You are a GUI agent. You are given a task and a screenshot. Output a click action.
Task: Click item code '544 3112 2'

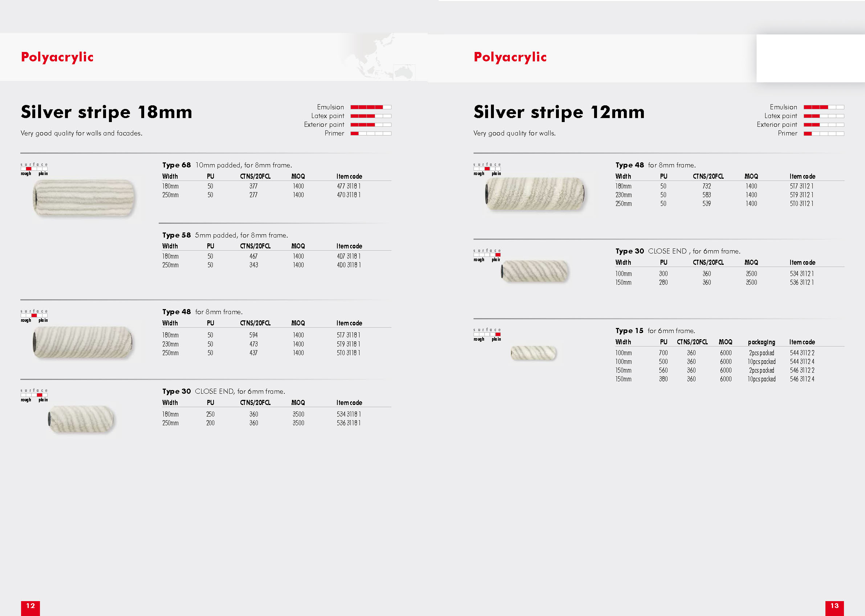[x=802, y=353]
